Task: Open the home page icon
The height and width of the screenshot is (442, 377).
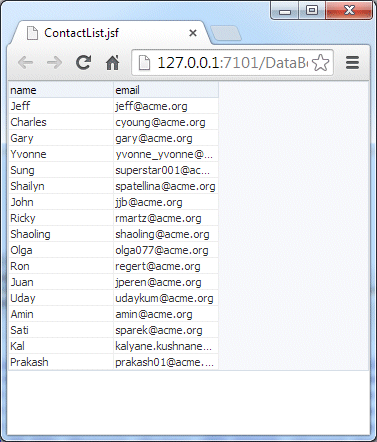Action: (x=112, y=63)
